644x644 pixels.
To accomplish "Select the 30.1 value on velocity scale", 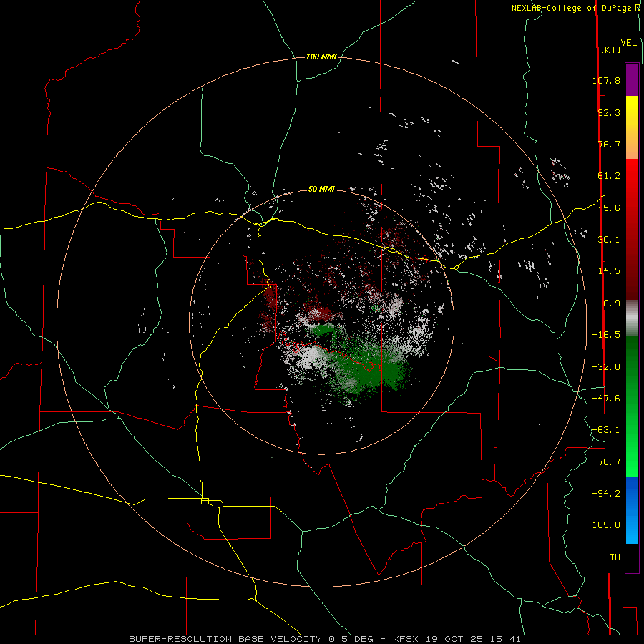I will pos(609,240).
